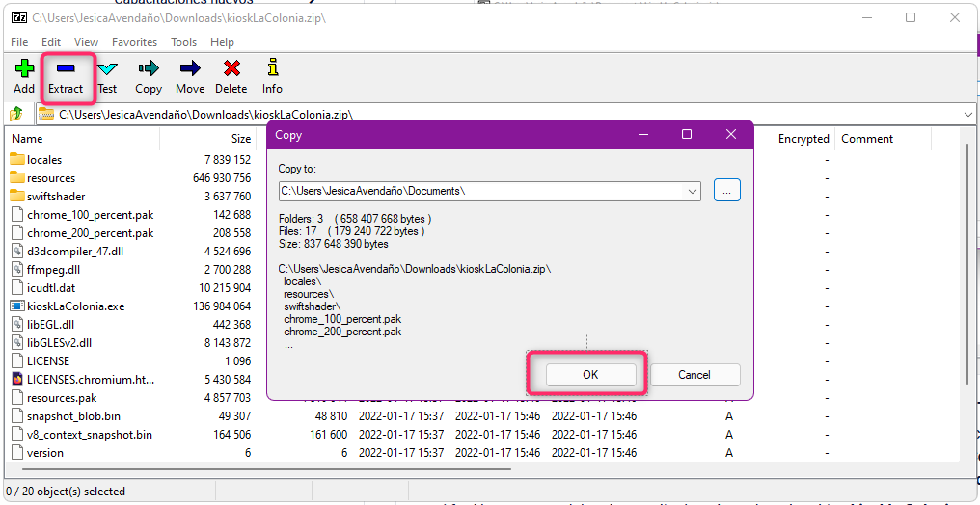
Task: Click the Test checkmark icon
Action: pyautogui.click(x=107, y=69)
